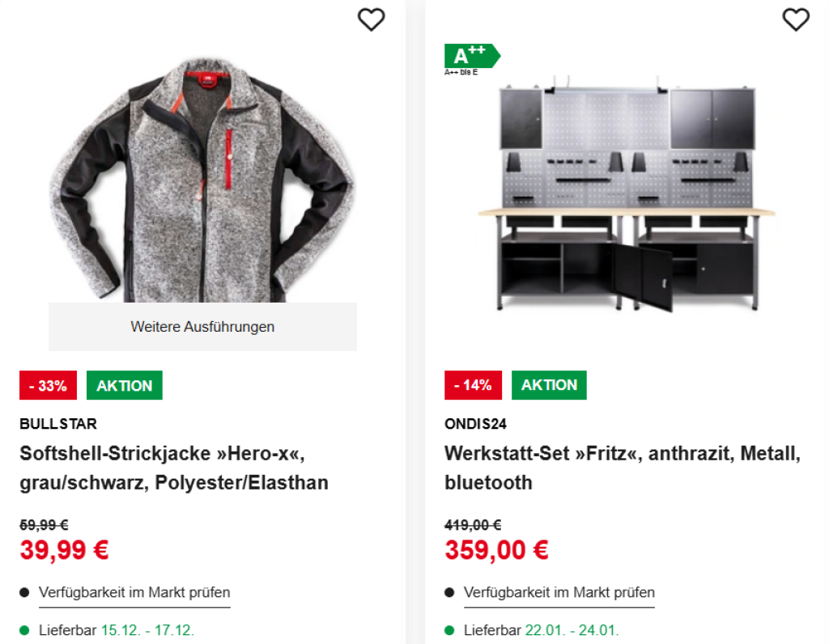829x644 pixels.
Task: Expand Weitere Ausführungen for the jacket
Action: (x=202, y=327)
